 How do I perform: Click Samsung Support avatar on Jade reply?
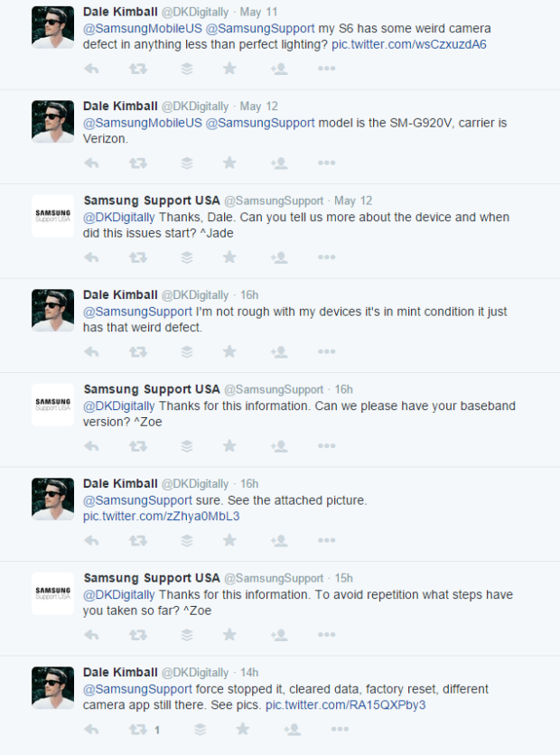click(x=53, y=216)
